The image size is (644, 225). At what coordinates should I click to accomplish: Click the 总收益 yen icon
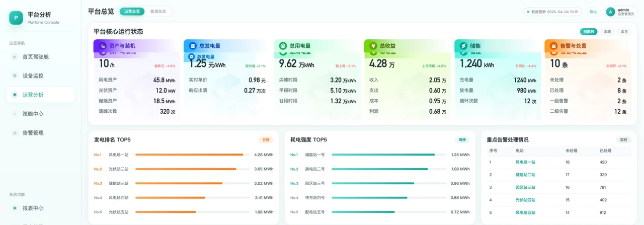(x=373, y=46)
